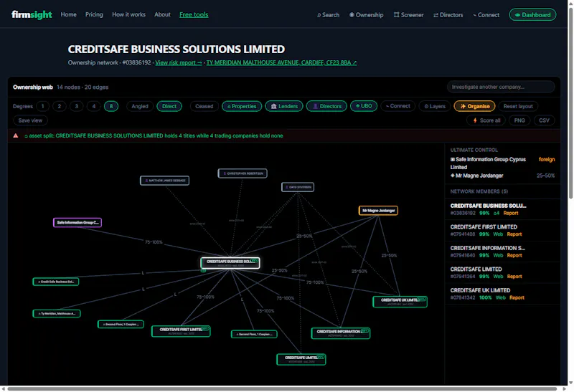Open the Ty Meridian Cardiff address link
Screen dimensions: 574x392
point(281,62)
